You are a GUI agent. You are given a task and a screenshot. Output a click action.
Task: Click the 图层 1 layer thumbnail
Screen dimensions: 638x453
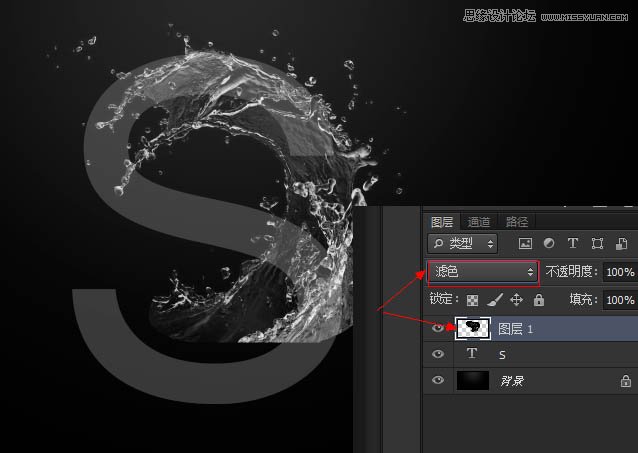(472, 328)
